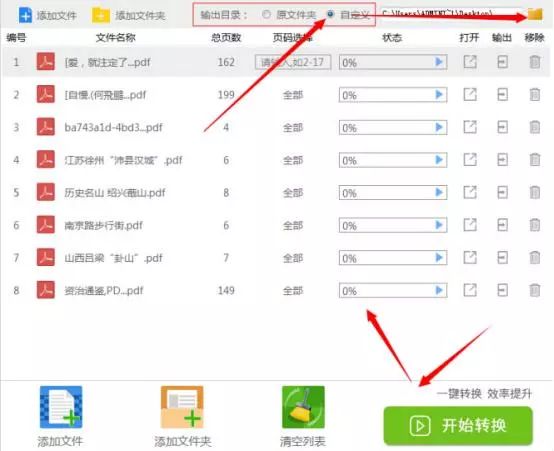Click the 开始转换 green button
Image resolution: width=554 pixels, height=451 pixels.
458,426
